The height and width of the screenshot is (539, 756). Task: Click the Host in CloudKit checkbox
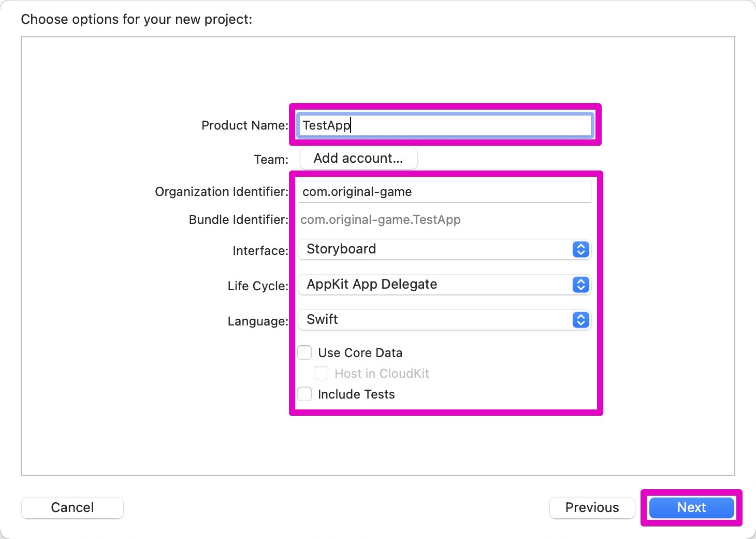pyautogui.click(x=321, y=374)
